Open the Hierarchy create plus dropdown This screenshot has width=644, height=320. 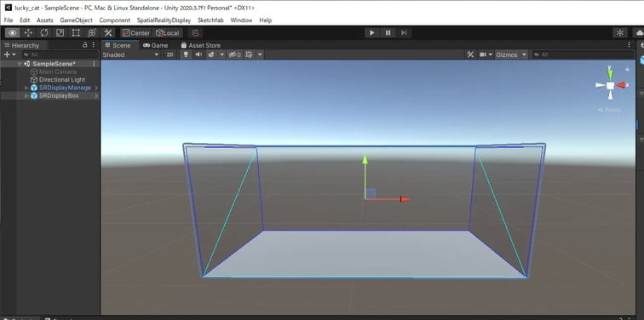click(9, 54)
